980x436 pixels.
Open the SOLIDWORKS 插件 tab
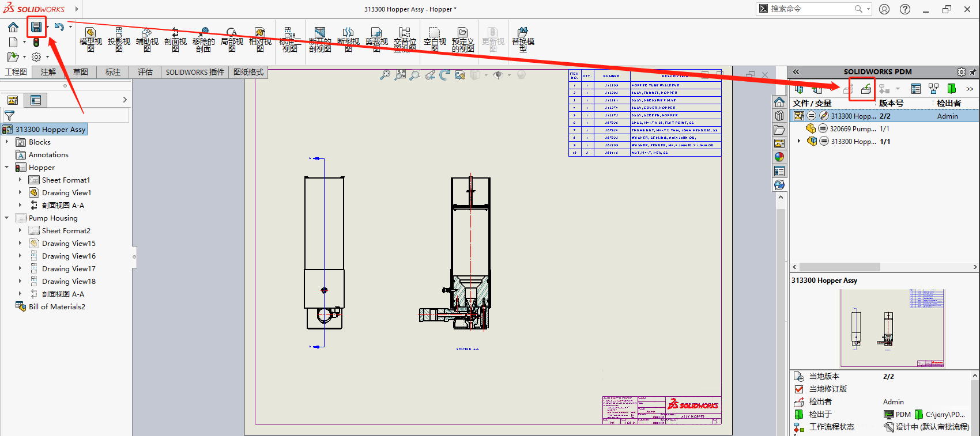(x=195, y=72)
